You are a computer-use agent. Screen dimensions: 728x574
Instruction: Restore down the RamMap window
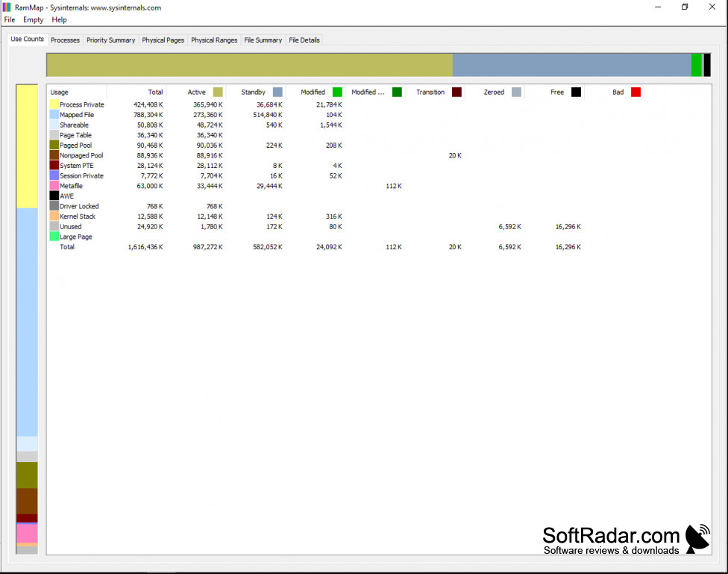[x=684, y=7]
